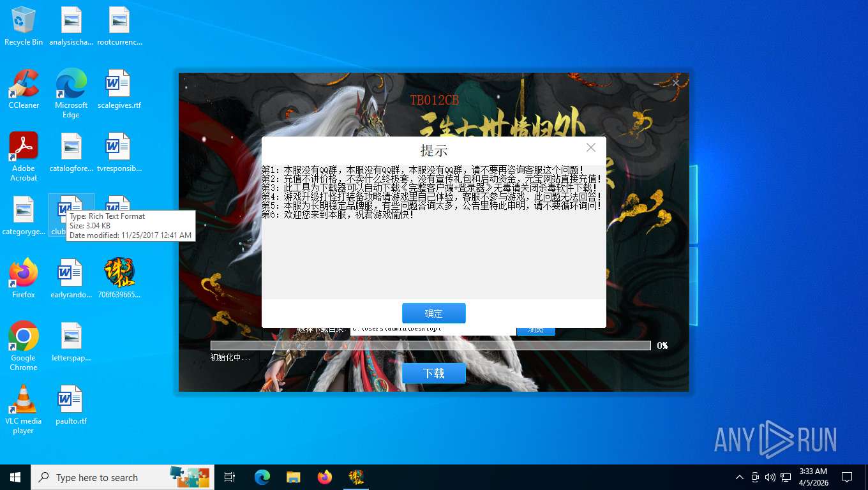Open the Adobe Acrobat shortcut
Screen dimensions: 868x490
(24, 157)
